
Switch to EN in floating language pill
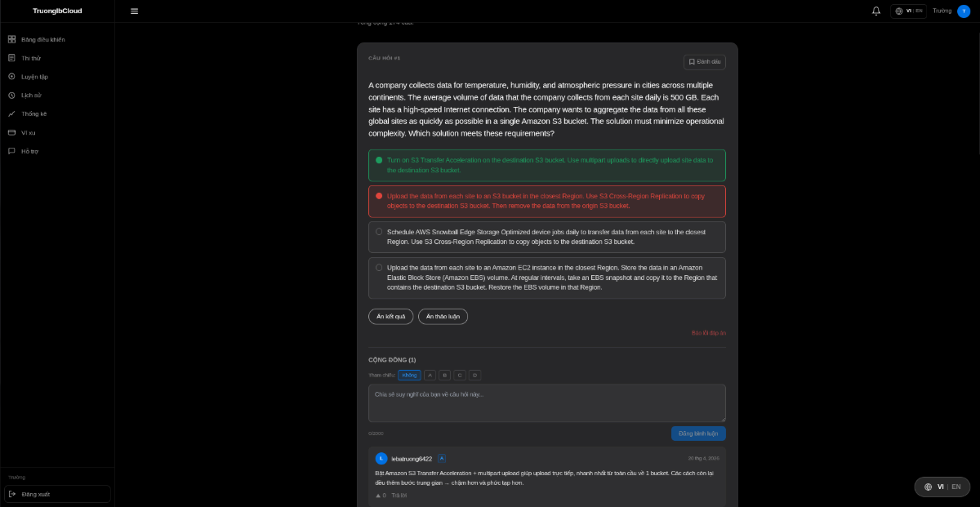click(x=956, y=487)
